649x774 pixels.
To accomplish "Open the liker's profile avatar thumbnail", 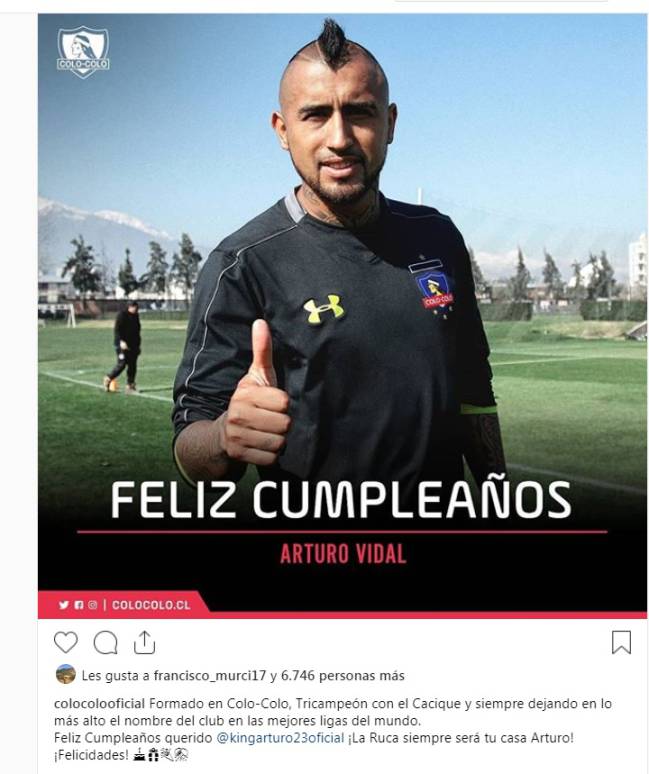I will point(66,674).
